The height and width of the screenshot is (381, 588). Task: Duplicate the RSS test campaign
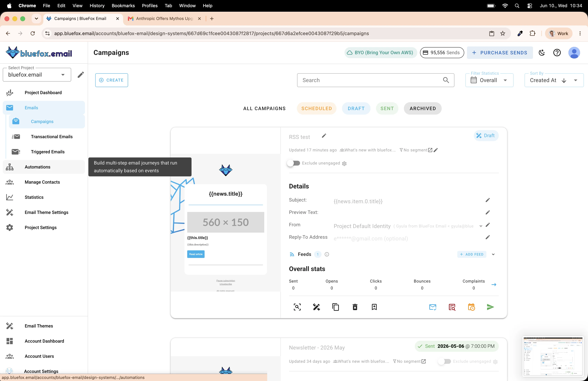335,307
